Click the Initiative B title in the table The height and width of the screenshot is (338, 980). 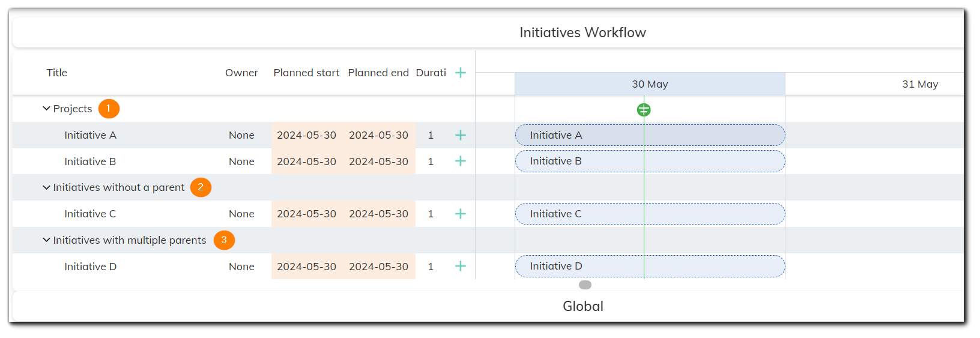pyautogui.click(x=90, y=161)
